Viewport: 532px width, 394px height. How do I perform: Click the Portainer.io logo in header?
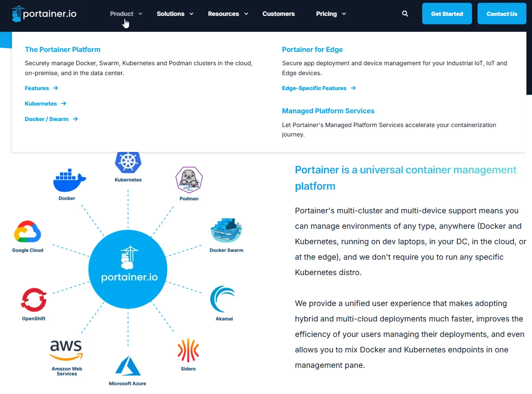tap(44, 14)
